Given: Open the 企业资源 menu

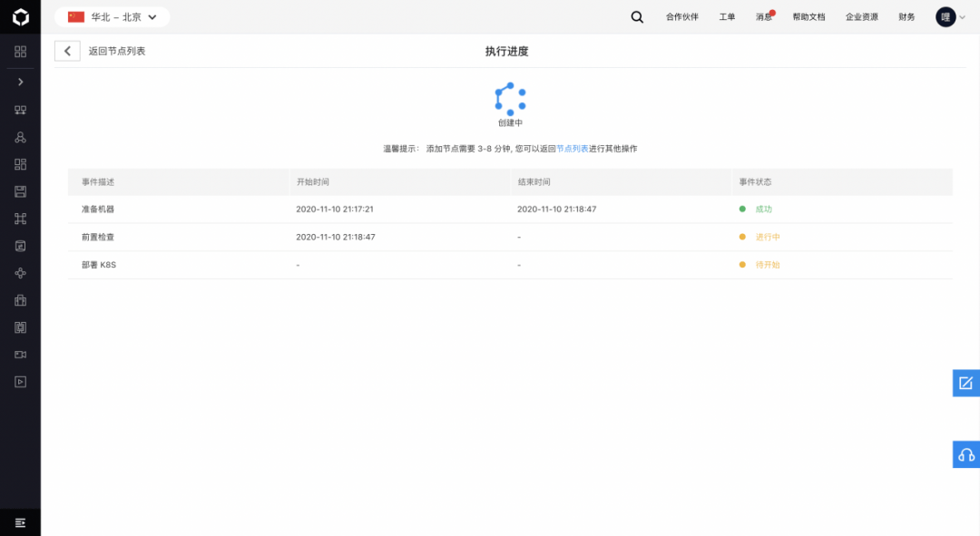Looking at the screenshot, I should (862, 17).
